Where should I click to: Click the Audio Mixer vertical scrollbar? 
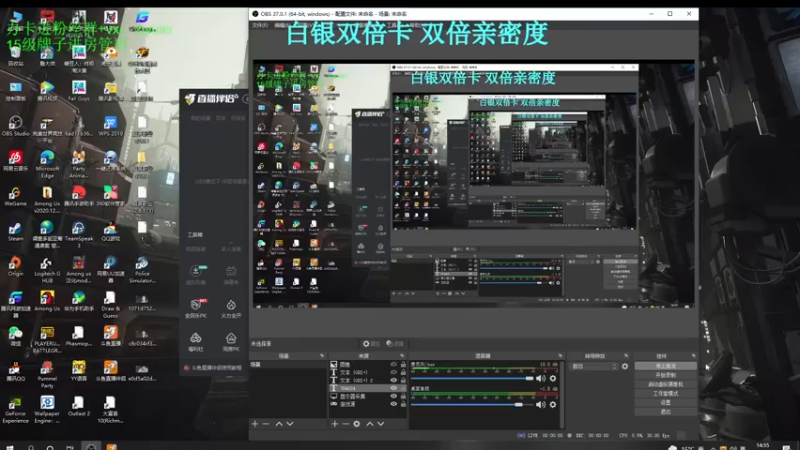(562, 395)
